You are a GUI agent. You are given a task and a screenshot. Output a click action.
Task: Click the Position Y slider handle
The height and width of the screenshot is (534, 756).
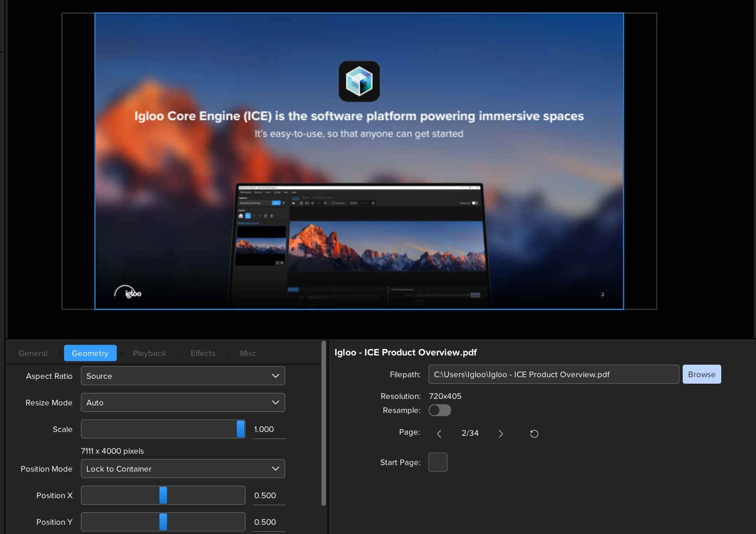pyautogui.click(x=163, y=522)
